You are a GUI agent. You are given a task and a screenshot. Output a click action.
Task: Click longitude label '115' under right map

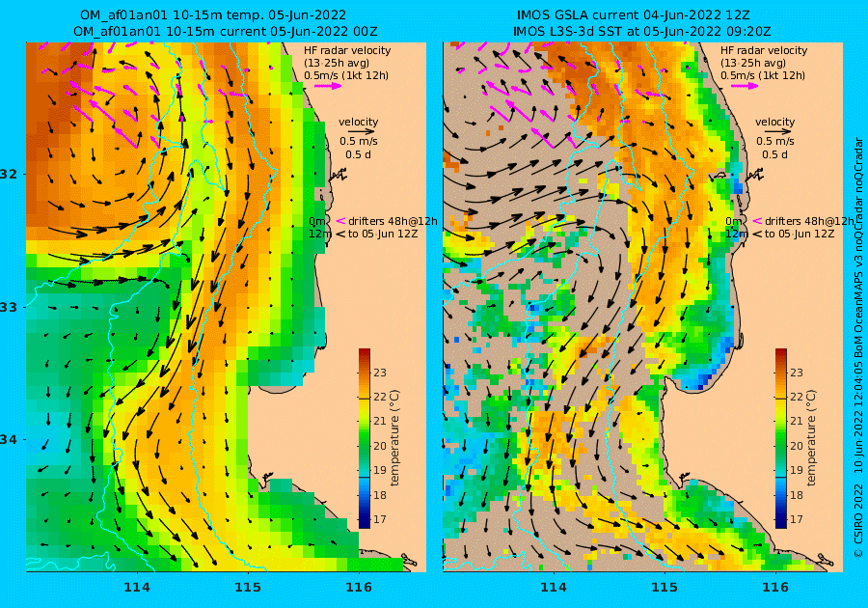(665, 588)
